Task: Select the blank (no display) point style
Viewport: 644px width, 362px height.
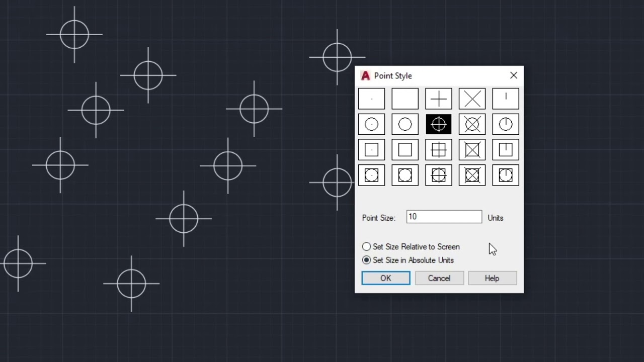Action: (405, 99)
